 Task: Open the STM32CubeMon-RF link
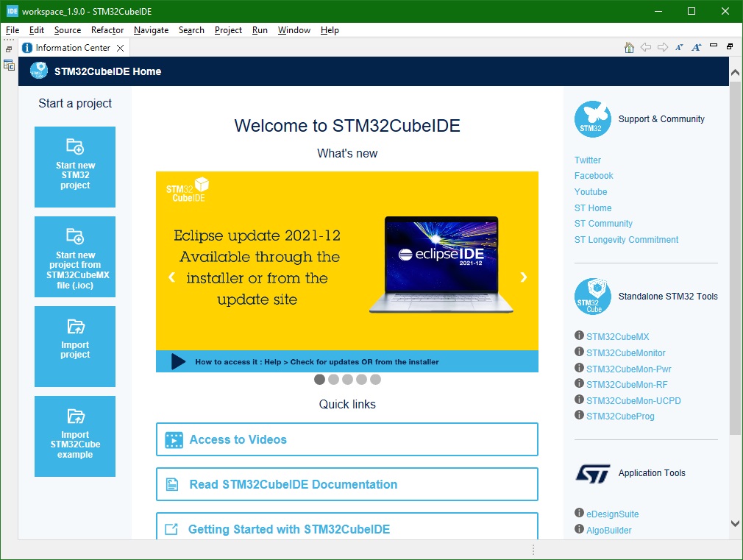tap(627, 385)
